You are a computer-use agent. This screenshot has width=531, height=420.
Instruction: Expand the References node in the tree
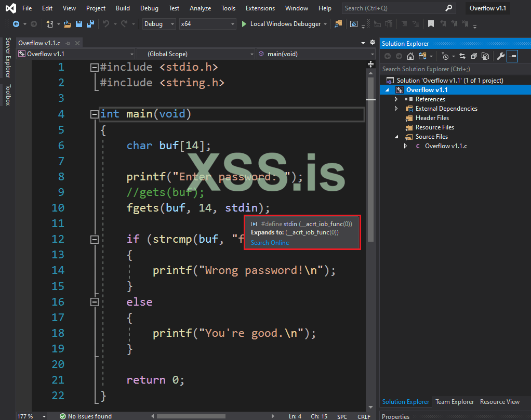pyautogui.click(x=396, y=99)
